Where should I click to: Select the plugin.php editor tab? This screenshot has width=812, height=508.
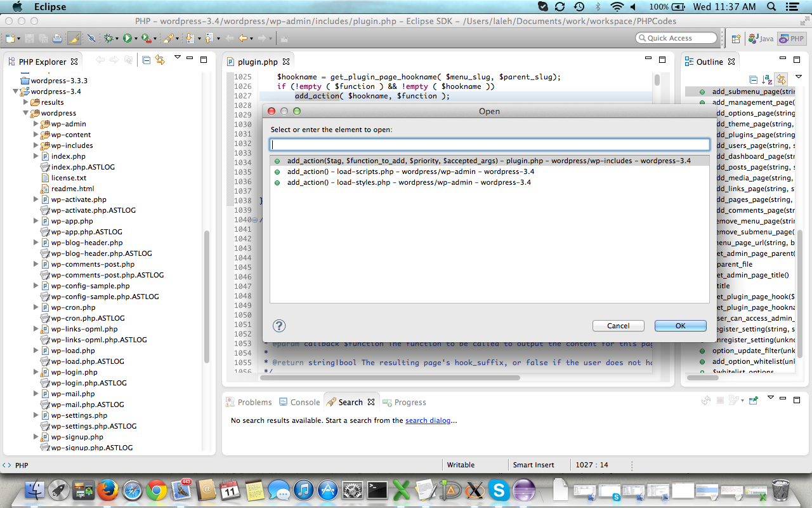258,62
